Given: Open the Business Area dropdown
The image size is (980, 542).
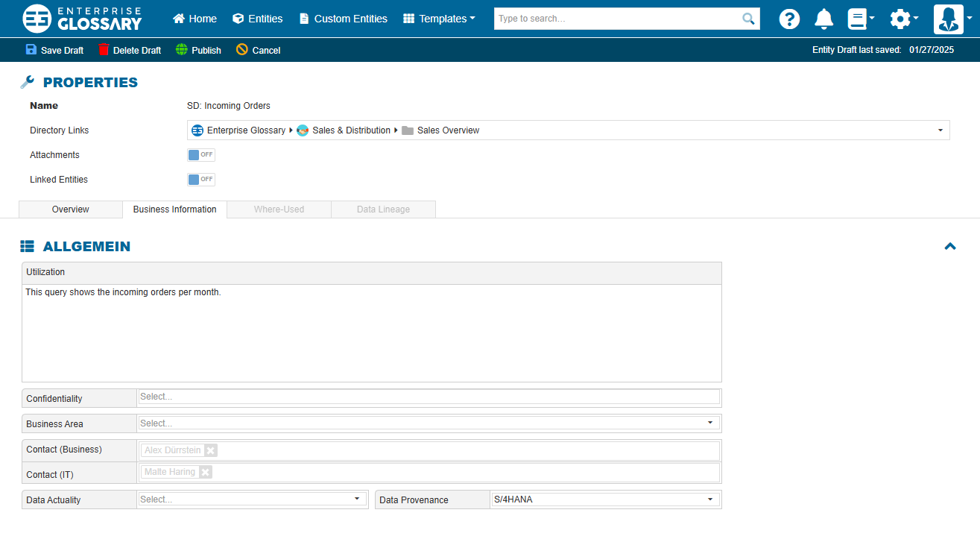Looking at the screenshot, I should click(x=709, y=423).
